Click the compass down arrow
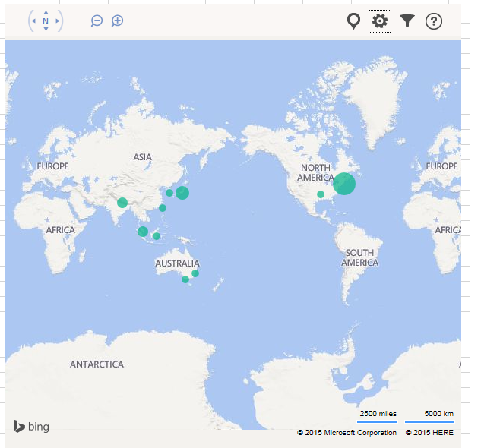481x448 pixels. [x=46, y=30]
